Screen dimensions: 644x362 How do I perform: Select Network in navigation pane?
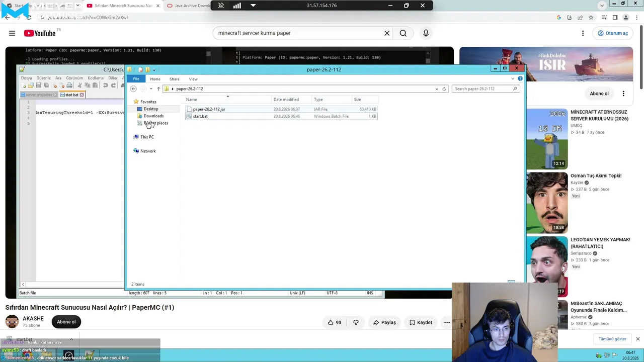point(148,151)
